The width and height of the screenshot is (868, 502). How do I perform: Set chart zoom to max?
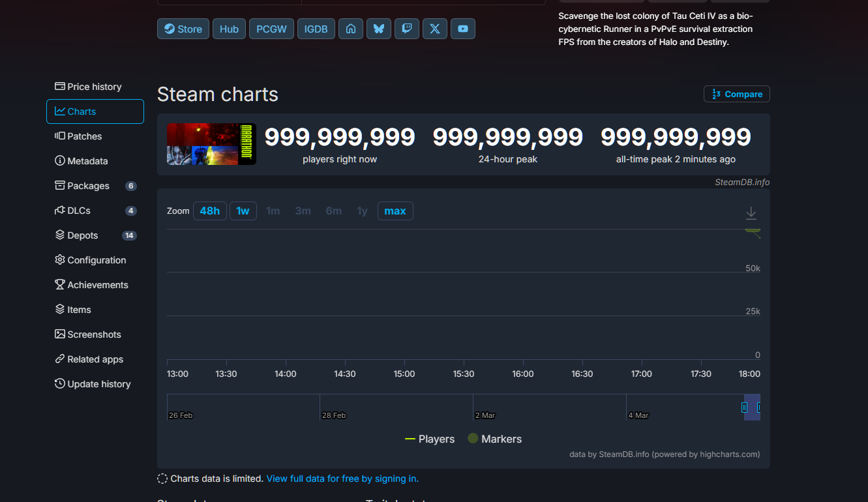point(395,211)
